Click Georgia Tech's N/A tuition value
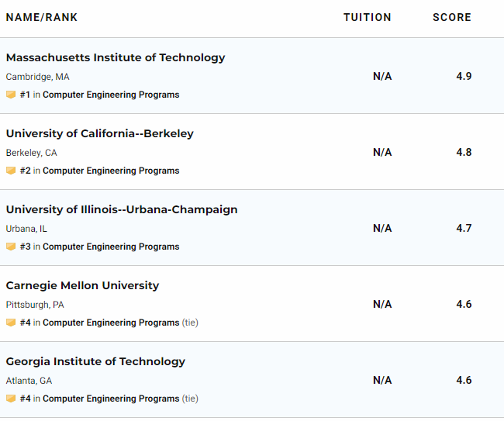The height and width of the screenshot is (421, 504). click(382, 380)
